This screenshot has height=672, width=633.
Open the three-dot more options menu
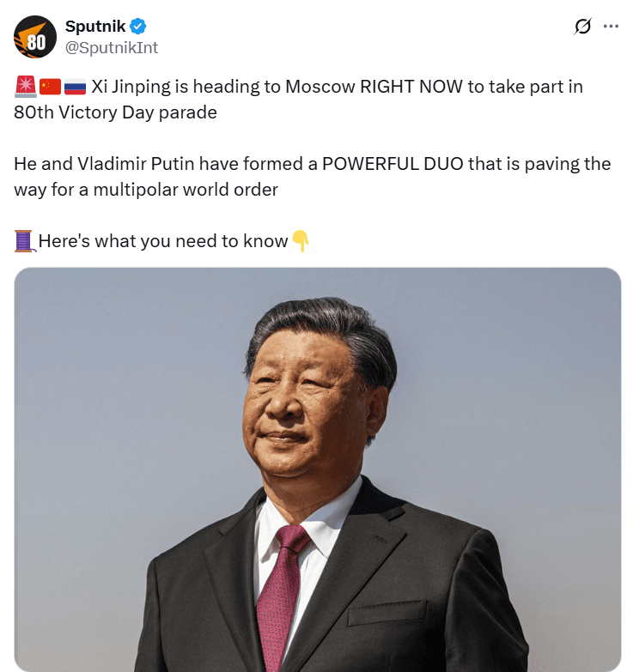pyautogui.click(x=611, y=26)
